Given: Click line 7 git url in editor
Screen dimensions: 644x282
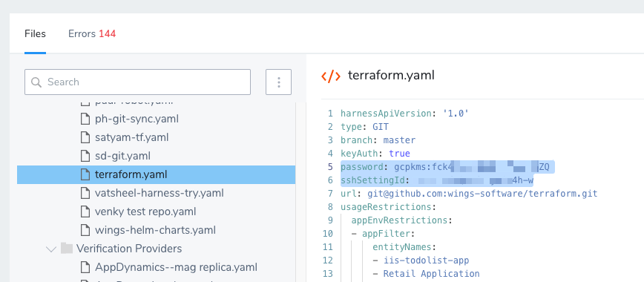Looking at the screenshot, I should click(477, 194).
